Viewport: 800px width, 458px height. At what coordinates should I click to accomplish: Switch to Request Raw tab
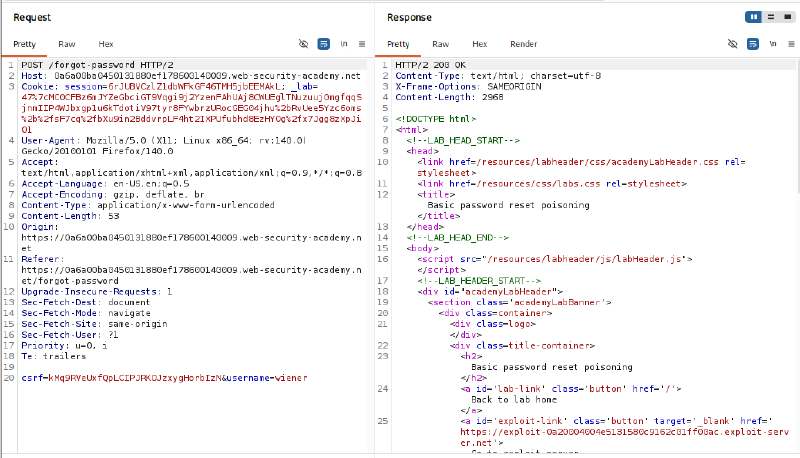coord(67,44)
